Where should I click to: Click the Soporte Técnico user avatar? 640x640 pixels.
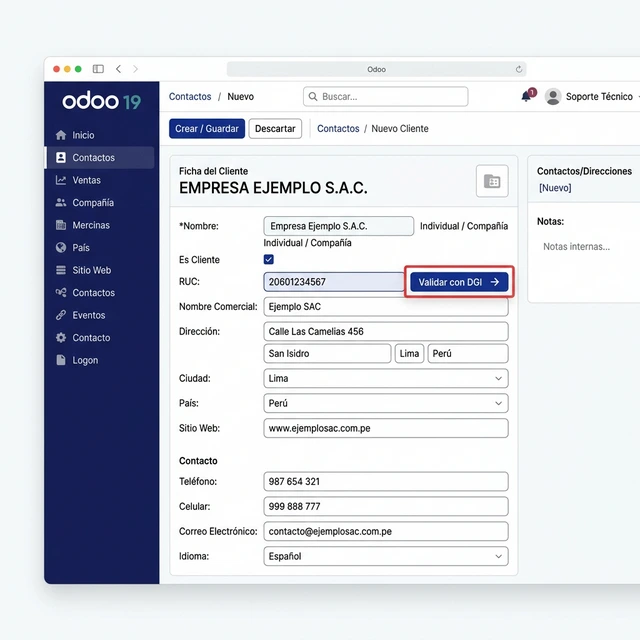pos(553,97)
